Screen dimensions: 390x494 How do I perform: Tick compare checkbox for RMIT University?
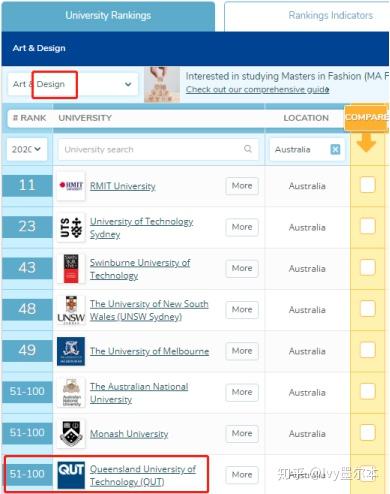pyautogui.click(x=367, y=185)
